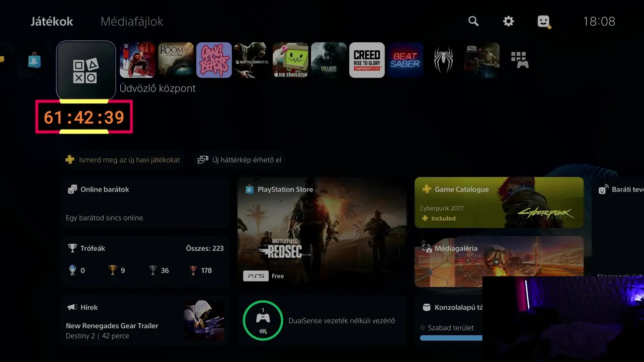Screen dimensions: 644x362
Task: Switch to the Játékok tab
Action: [52, 22]
